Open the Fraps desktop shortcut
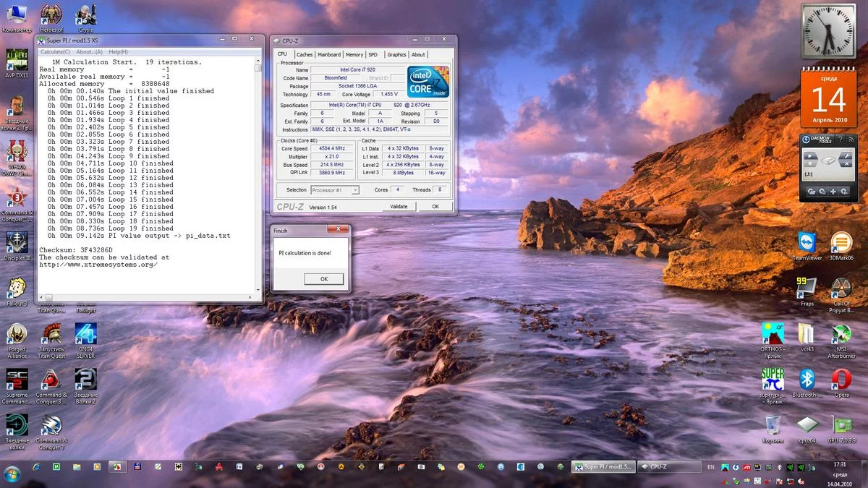Image resolution: width=868 pixels, height=488 pixels. (807, 287)
